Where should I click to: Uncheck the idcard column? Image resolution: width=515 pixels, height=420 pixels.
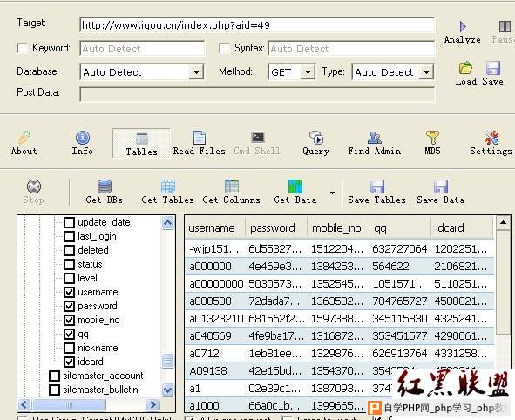click(69, 362)
